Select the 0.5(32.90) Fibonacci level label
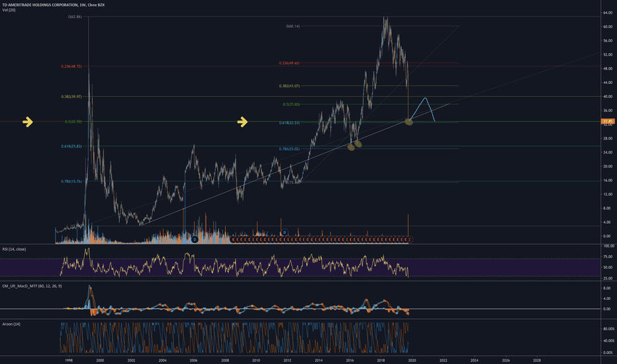The image size is (617, 364). pos(73,122)
